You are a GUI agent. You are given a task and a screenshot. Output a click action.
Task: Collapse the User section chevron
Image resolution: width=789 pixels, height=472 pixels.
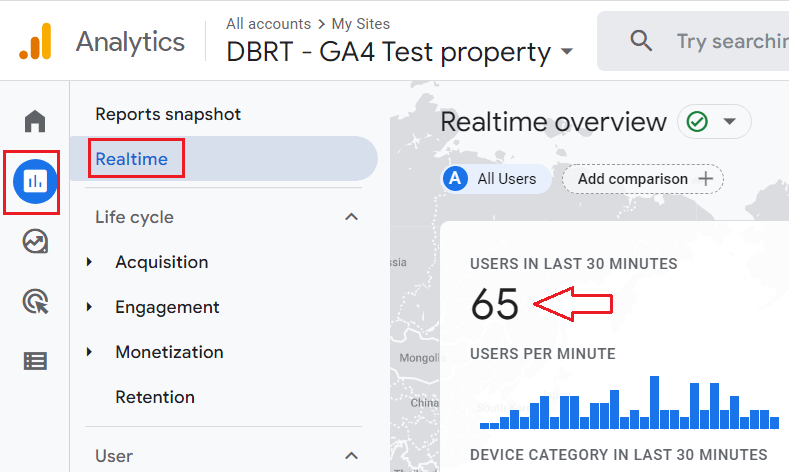tap(351, 456)
